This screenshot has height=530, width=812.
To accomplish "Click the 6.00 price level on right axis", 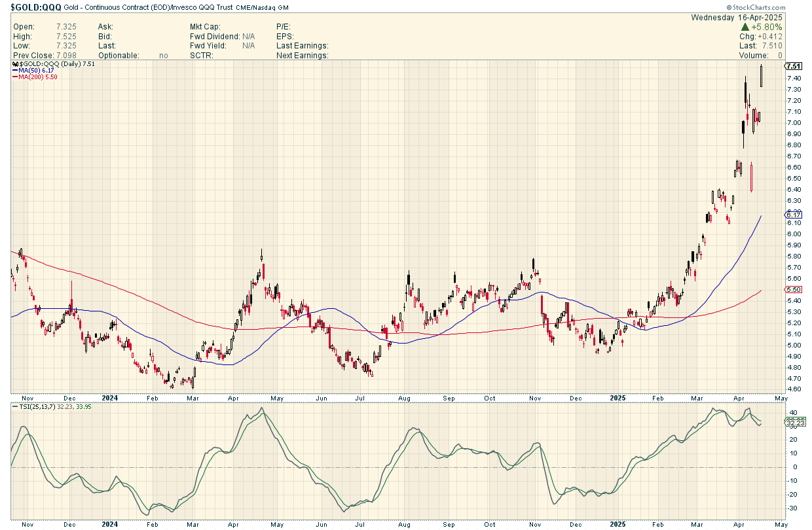I will (794, 234).
